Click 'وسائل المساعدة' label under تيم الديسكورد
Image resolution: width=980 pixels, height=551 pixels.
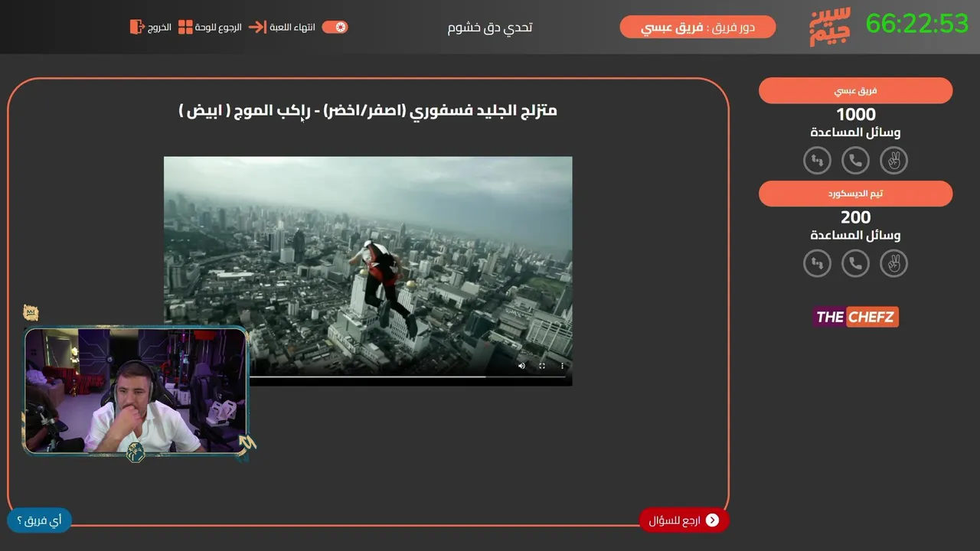pos(855,236)
